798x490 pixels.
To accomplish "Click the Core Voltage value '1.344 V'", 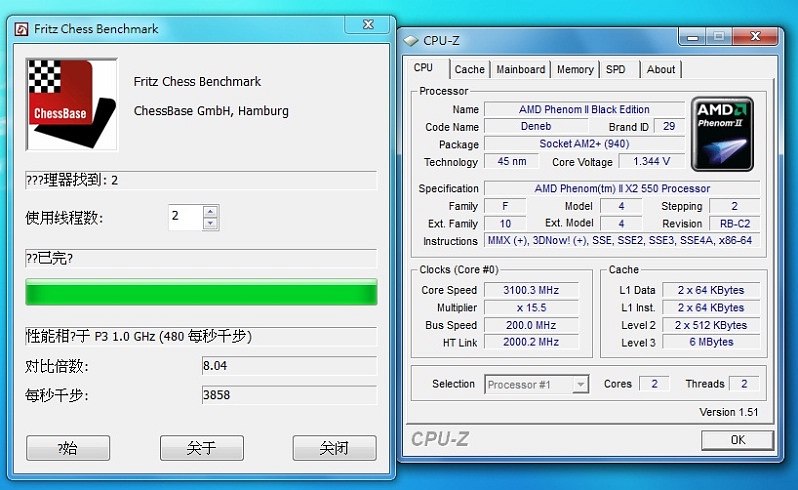I will pos(651,161).
